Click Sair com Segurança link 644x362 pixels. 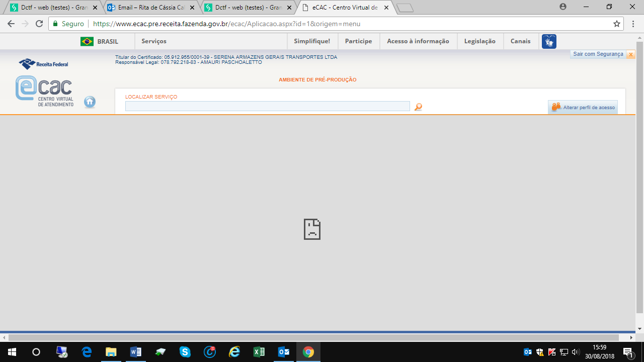click(598, 54)
